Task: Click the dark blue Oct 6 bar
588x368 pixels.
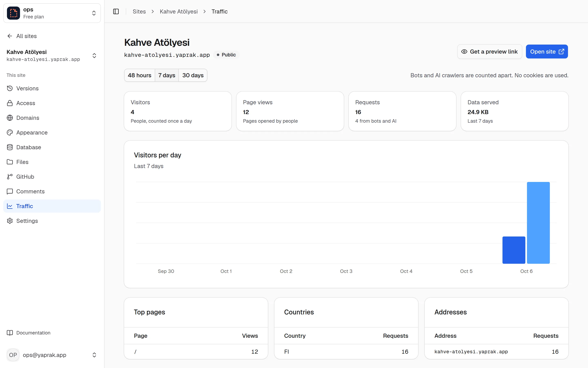Action: pos(514,250)
